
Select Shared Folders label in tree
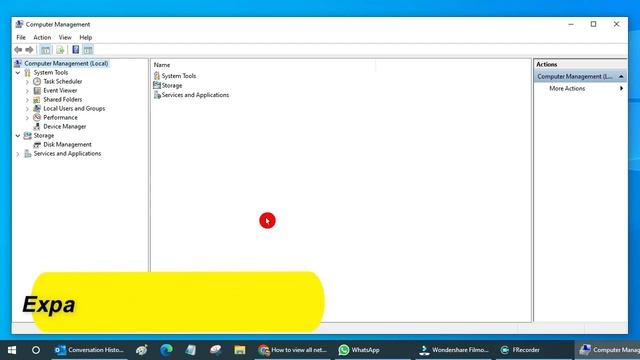(x=62, y=100)
